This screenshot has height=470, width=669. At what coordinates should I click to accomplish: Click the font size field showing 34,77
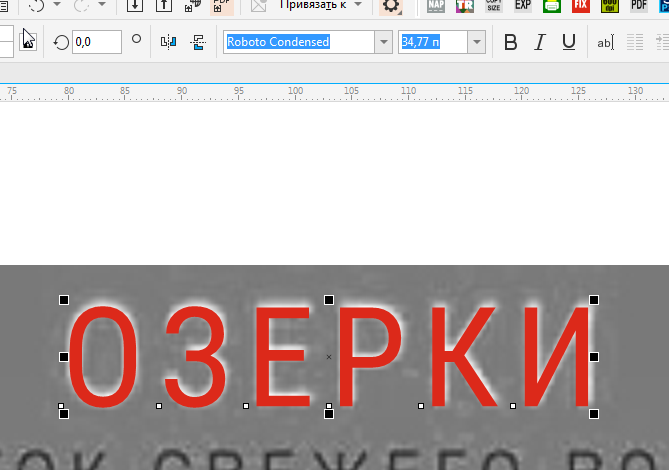pyautogui.click(x=433, y=42)
